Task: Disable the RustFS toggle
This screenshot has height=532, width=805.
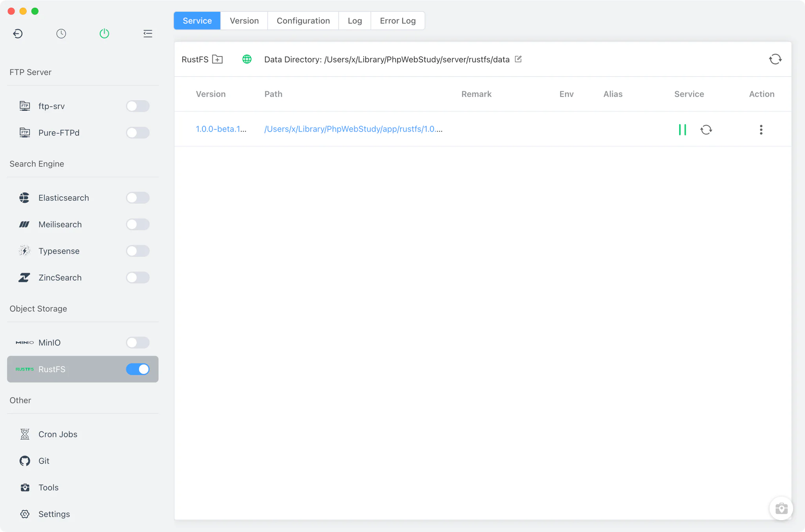Action: [138, 369]
